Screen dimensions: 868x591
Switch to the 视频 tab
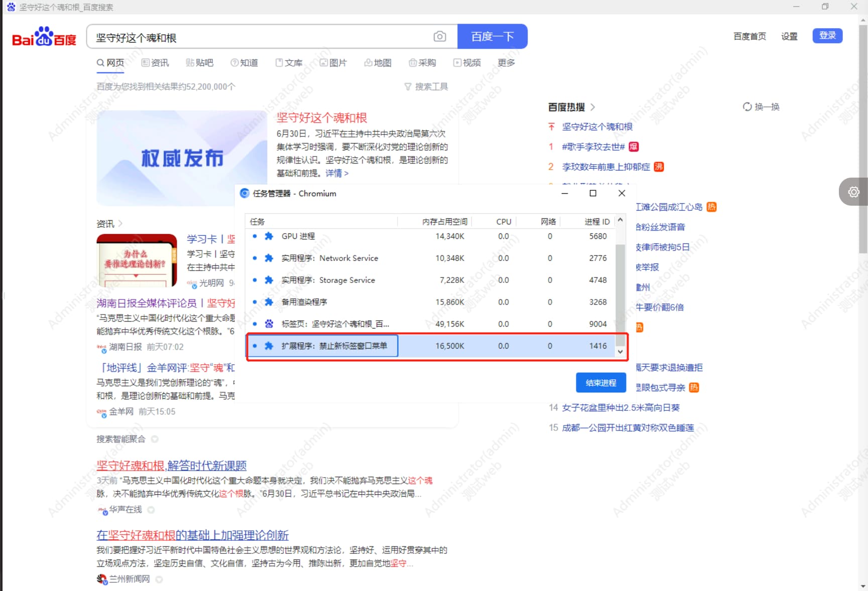[x=467, y=63]
